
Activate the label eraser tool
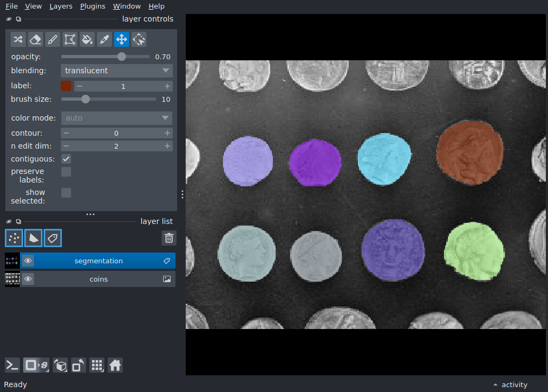click(x=36, y=39)
